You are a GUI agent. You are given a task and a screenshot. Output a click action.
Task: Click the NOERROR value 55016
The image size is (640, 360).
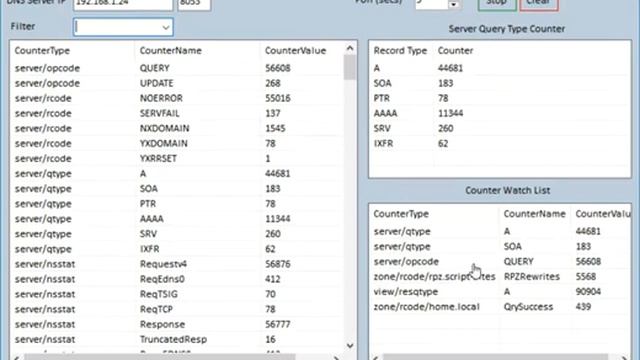point(278,98)
